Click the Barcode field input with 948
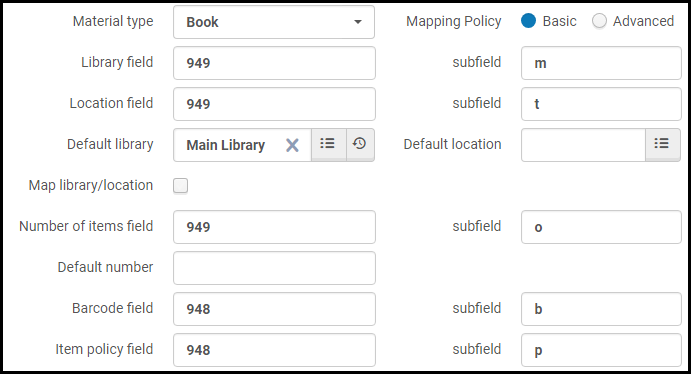 point(274,309)
